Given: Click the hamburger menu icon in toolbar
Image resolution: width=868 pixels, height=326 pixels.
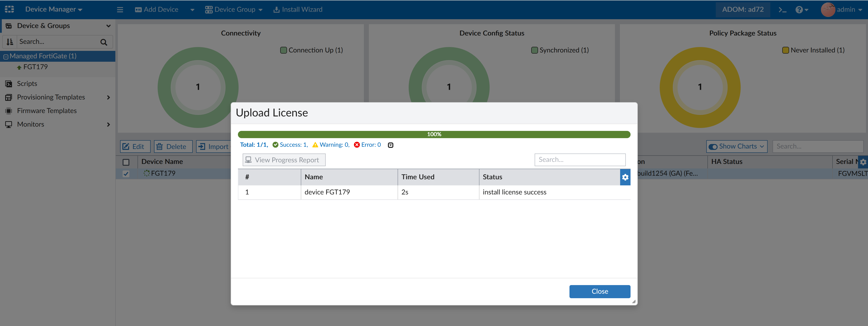Looking at the screenshot, I should point(120,9).
